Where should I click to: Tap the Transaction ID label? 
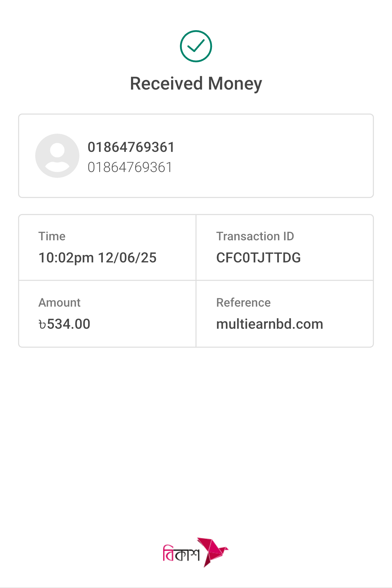point(255,236)
